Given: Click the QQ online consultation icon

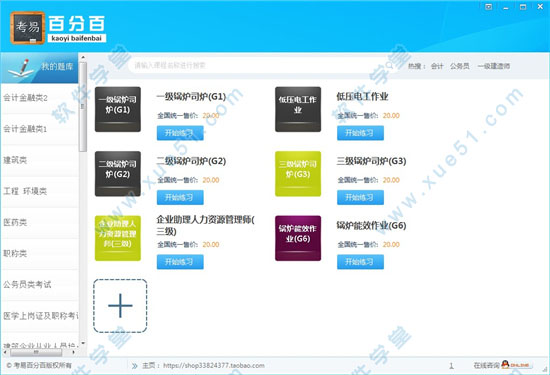Looking at the screenshot, I should (505, 365).
